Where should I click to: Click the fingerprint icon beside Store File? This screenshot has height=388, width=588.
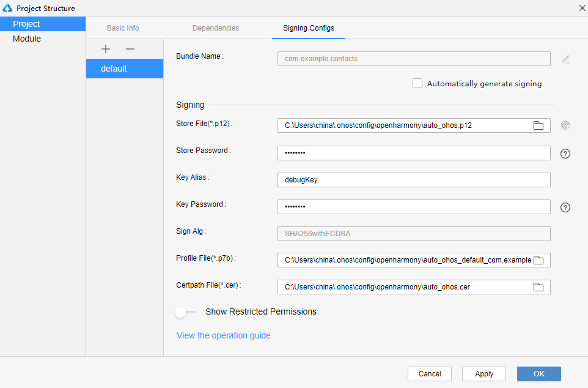(565, 125)
